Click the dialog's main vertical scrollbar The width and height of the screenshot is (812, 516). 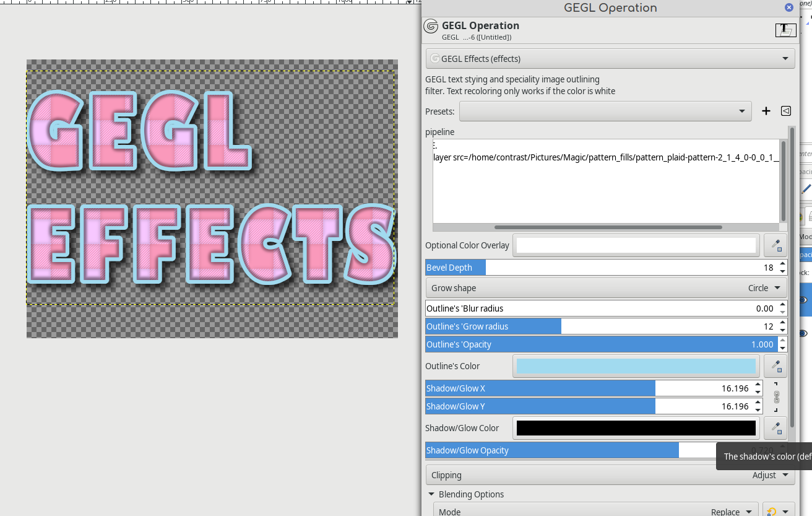click(x=792, y=276)
